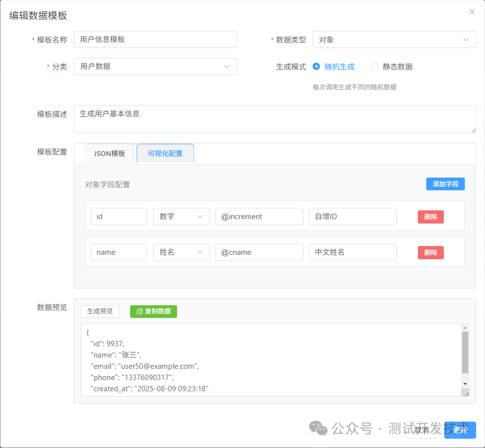The image size is (485, 448).
Task: Open the 分类 dropdown showing 用户数据
Action: (x=155, y=66)
